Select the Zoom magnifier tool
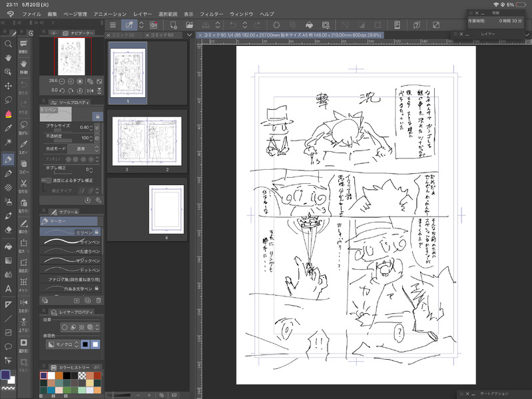This screenshot has width=532, height=399. coord(8,44)
